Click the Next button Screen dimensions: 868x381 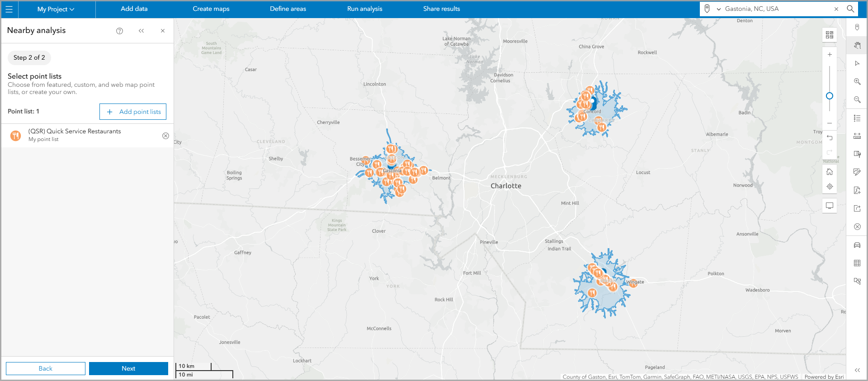click(x=128, y=368)
